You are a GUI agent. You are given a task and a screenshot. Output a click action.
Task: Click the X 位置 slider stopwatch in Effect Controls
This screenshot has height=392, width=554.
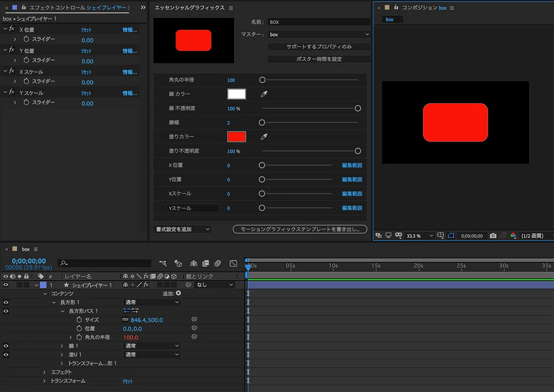click(26, 39)
